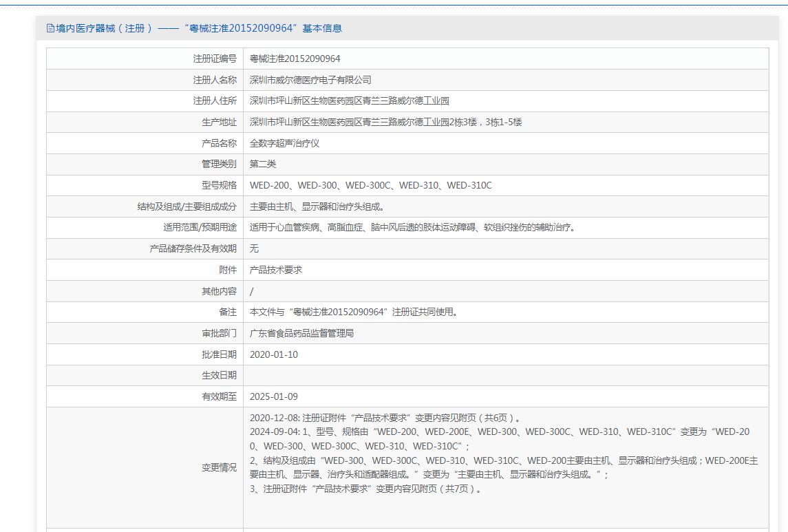
Task: Click the 生产地址 label
Action: pyautogui.click(x=219, y=122)
